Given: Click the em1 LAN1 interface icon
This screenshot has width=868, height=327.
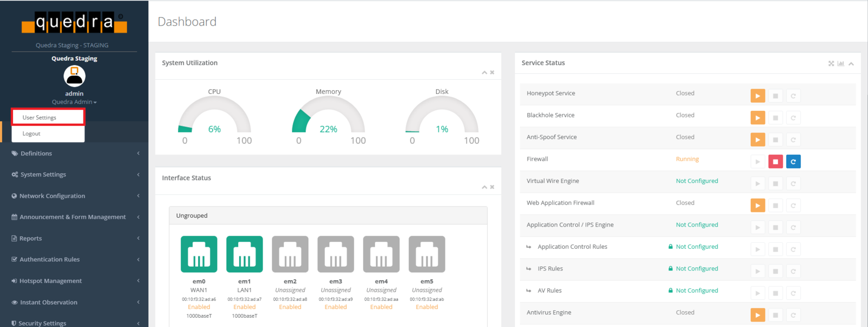Looking at the screenshot, I should [x=244, y=254].
